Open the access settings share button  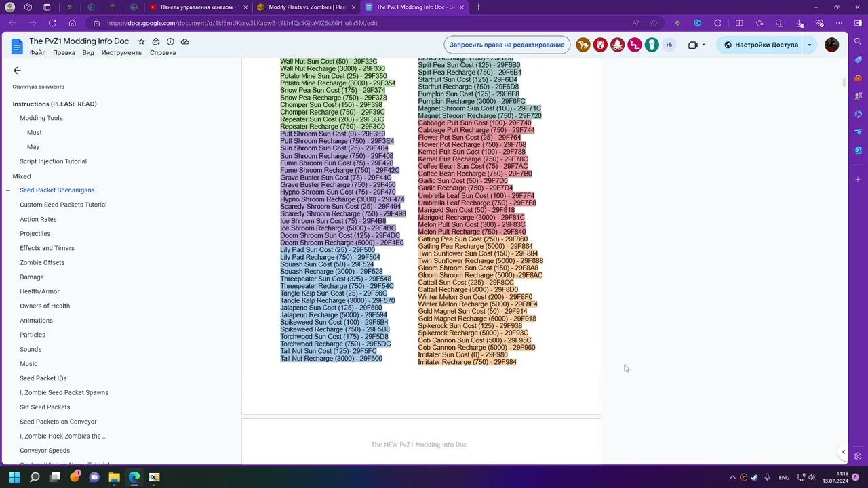click(759, 45)
